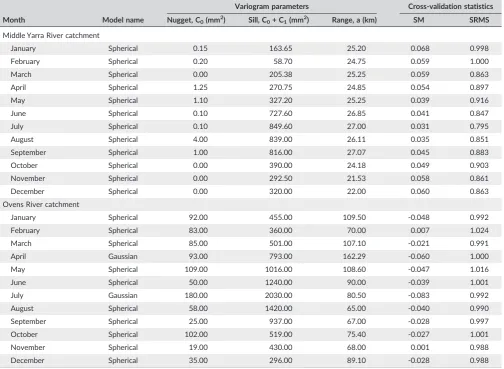The image size is (504, 369).
Task: Click sill value 58.70
Action: pos(283,61)
